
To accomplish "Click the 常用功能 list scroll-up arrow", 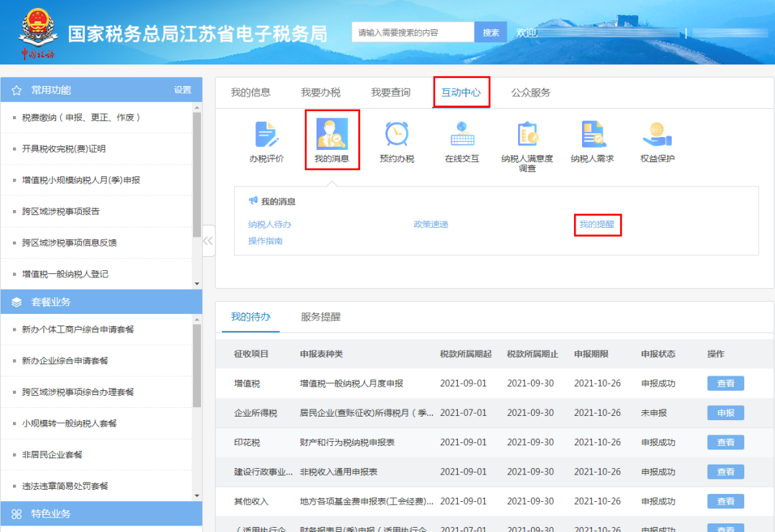I will [x=197, y=108].
